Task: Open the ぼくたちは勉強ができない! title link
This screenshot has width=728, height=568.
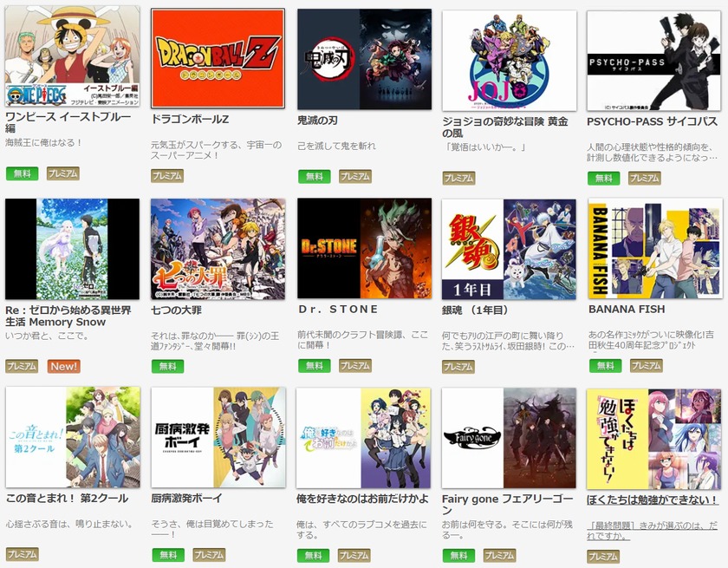Action: point(653,500)
